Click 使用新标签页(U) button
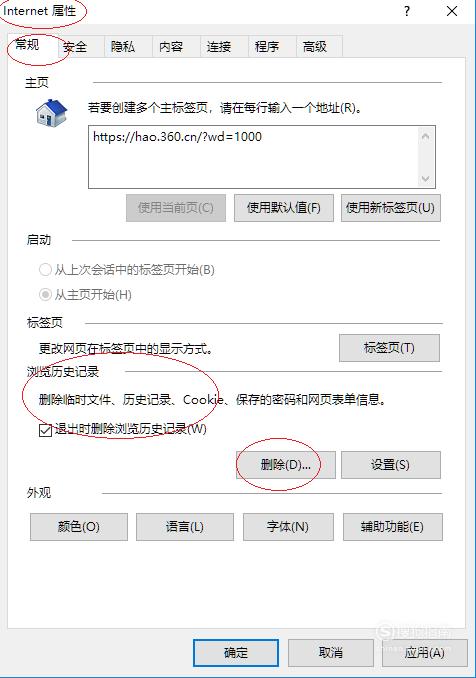476x678 pixels. pos(391,208)
